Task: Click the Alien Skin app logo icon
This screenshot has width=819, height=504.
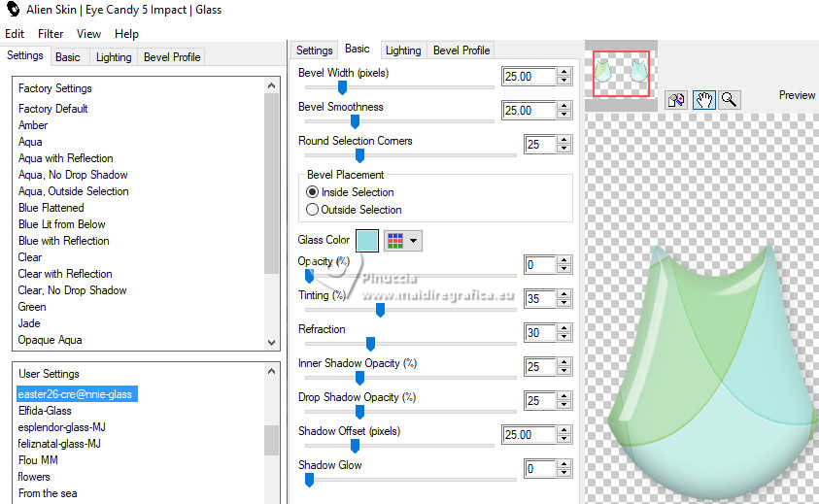Action: [x=13, y=10]
